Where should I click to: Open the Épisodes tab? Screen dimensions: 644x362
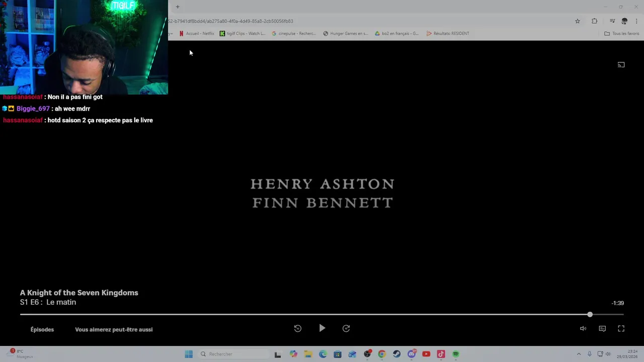click(42, 329)
